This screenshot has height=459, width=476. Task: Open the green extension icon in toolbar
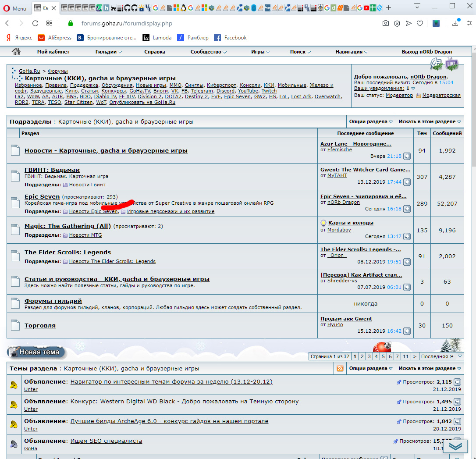(x=436, y=23)
